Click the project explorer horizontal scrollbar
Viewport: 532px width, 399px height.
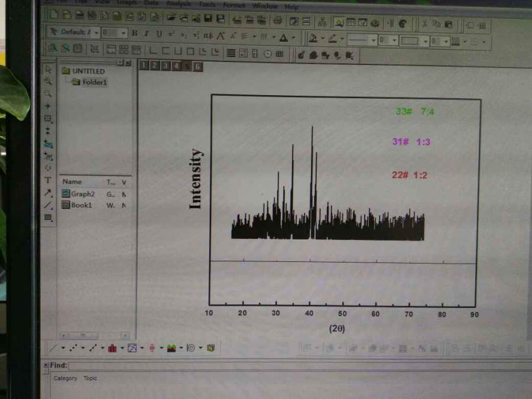(x=95, y=336)
